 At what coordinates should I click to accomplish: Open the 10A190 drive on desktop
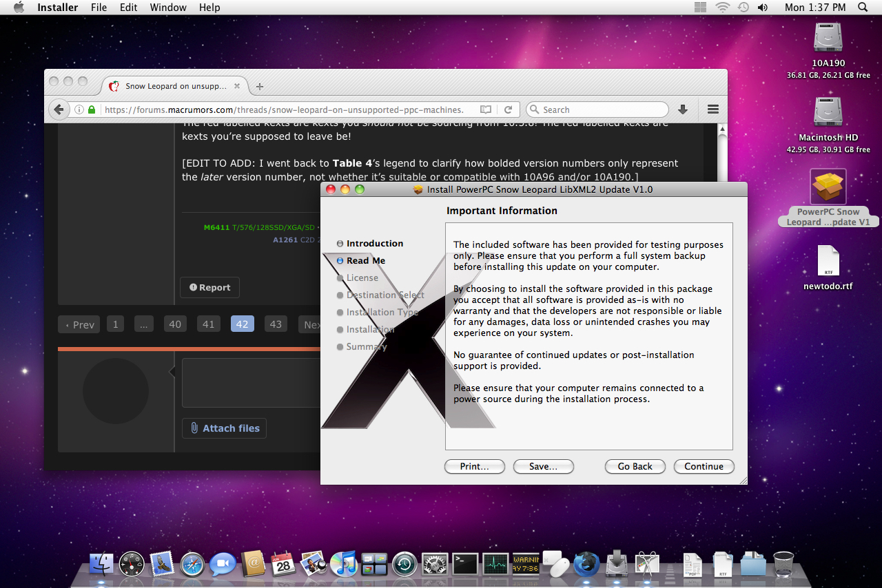click(828, 37)
